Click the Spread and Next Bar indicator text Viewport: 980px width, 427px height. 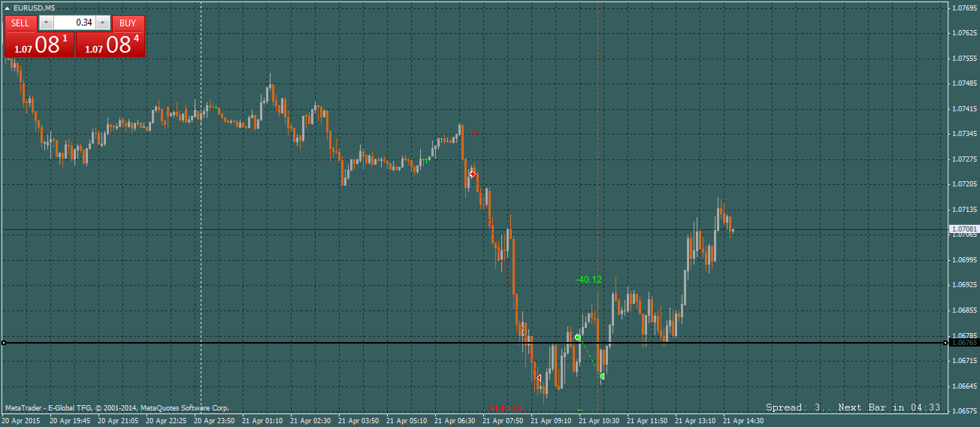[x=853, y=407]
